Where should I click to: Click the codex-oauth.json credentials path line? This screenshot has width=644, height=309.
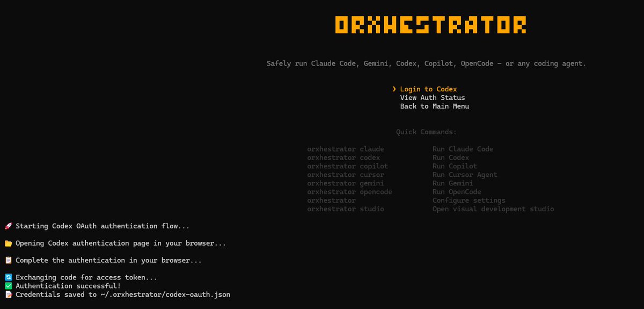[x=123, y=294]
